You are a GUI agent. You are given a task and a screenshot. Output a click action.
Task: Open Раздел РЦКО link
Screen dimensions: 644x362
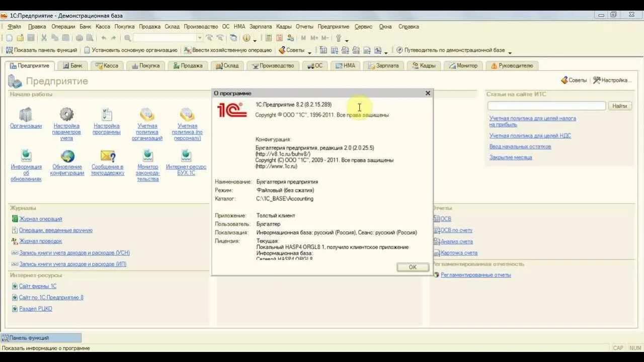[35, 309]
